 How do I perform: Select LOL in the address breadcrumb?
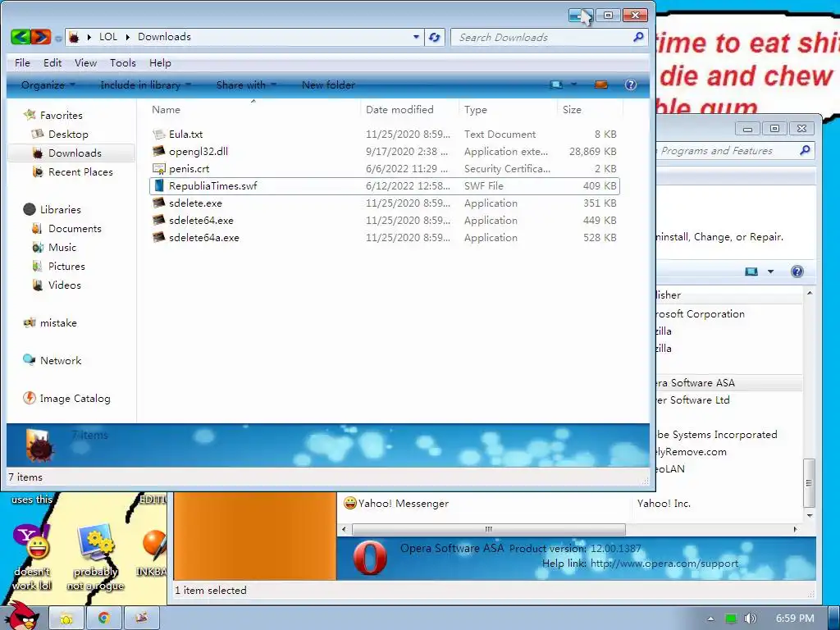108,37
